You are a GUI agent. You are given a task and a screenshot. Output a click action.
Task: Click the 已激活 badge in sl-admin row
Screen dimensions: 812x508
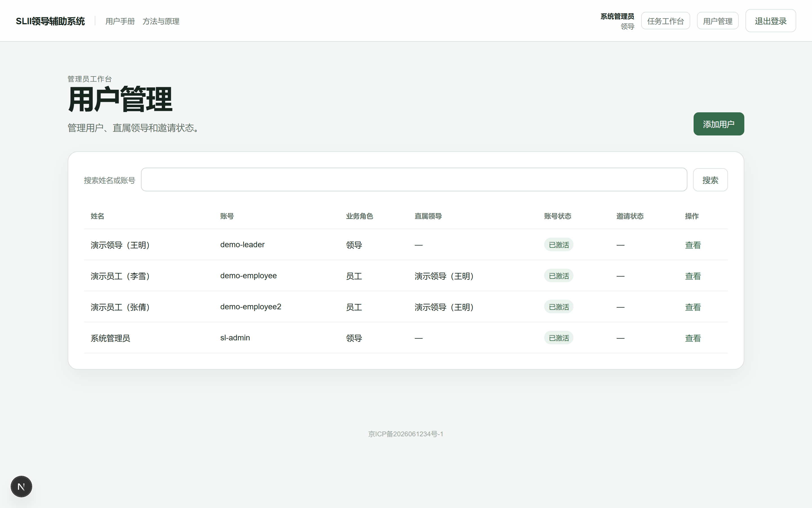tap(559, 338)
